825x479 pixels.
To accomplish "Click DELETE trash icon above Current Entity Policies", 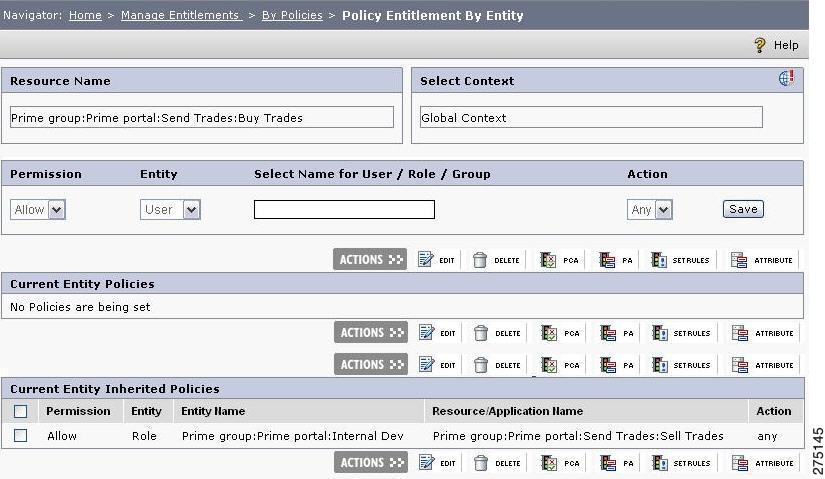I will click(480, 260).
